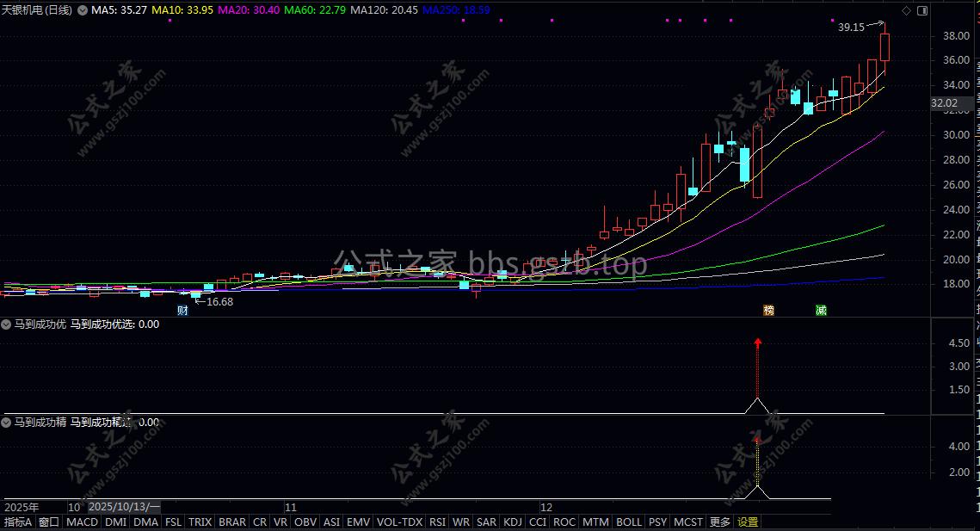Toggle the side panel layout icon
This screenshot has height=531, width=980.
point(921,10)
